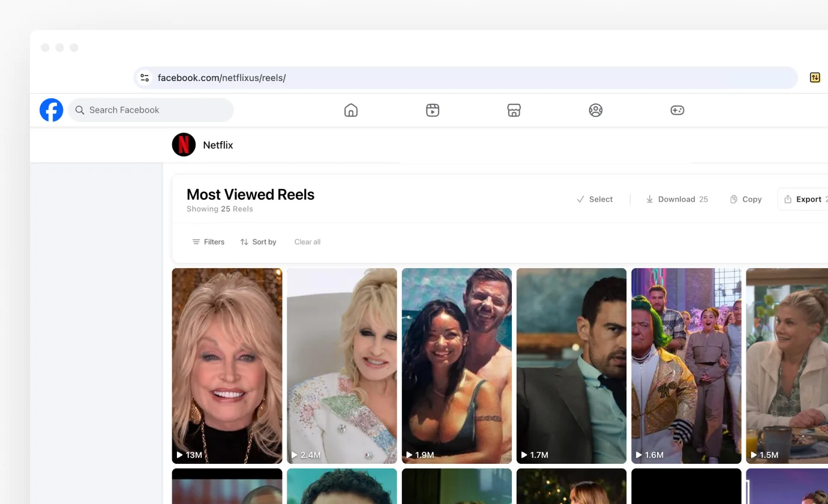
Task: Open the reel thumbnail with 1.9M views
Action: pos(457,366)
